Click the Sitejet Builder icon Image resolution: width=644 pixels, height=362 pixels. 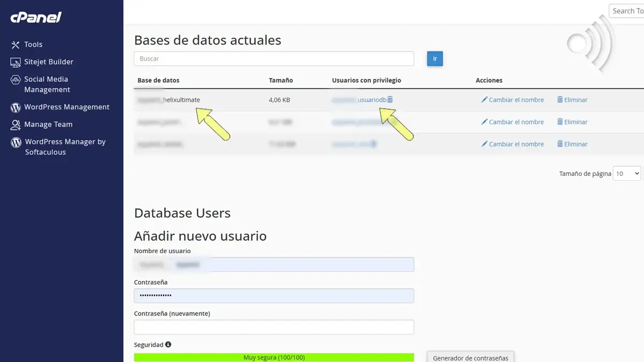click(x=16, y=62)
